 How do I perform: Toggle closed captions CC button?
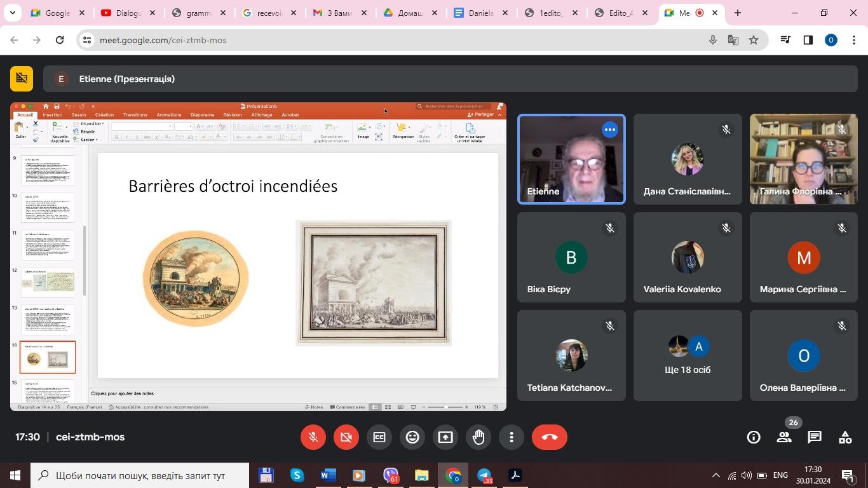coord(379,437)
